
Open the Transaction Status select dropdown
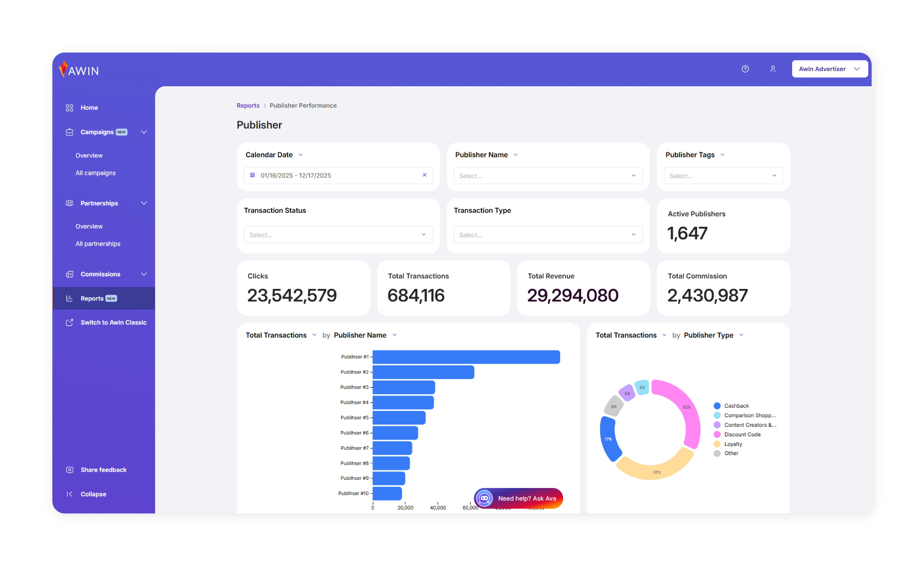coord(338,235)
